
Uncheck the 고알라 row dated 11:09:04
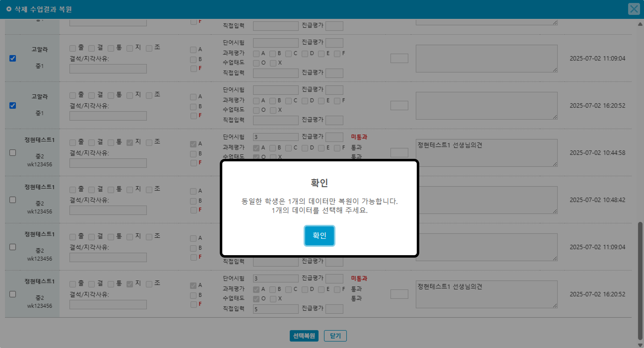tap(13, 58)
